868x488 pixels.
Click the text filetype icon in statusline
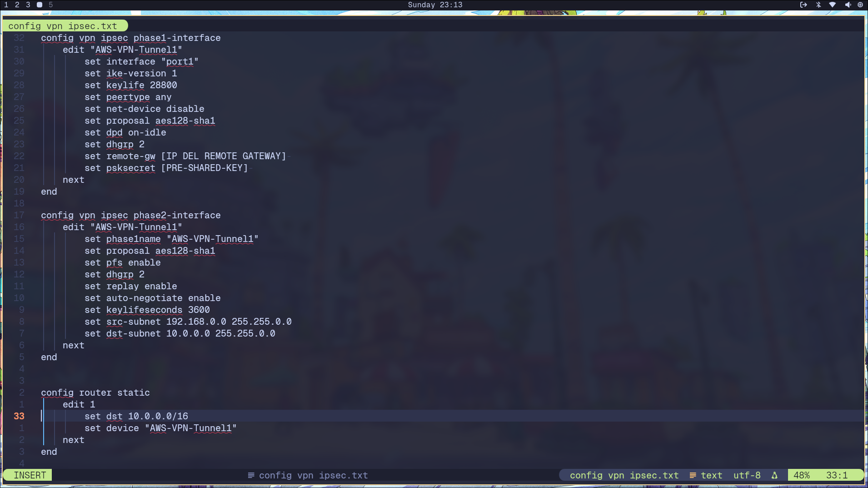point(693,475)
